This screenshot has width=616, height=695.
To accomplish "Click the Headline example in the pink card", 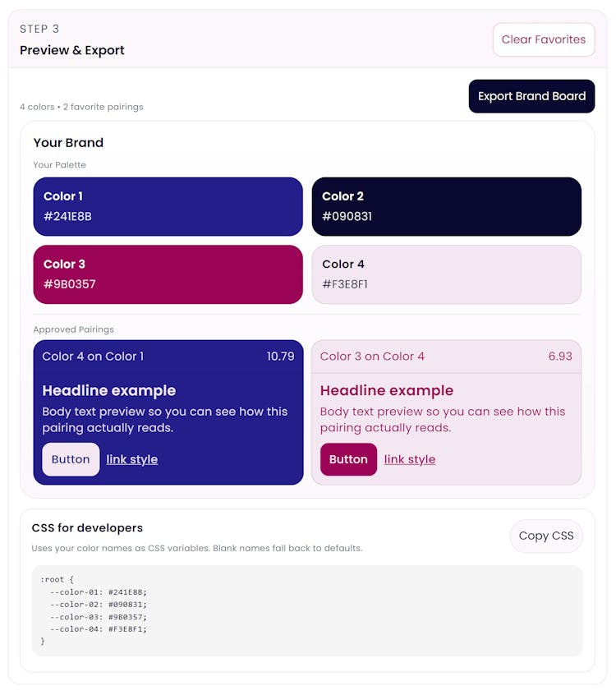I will (387, 391).
